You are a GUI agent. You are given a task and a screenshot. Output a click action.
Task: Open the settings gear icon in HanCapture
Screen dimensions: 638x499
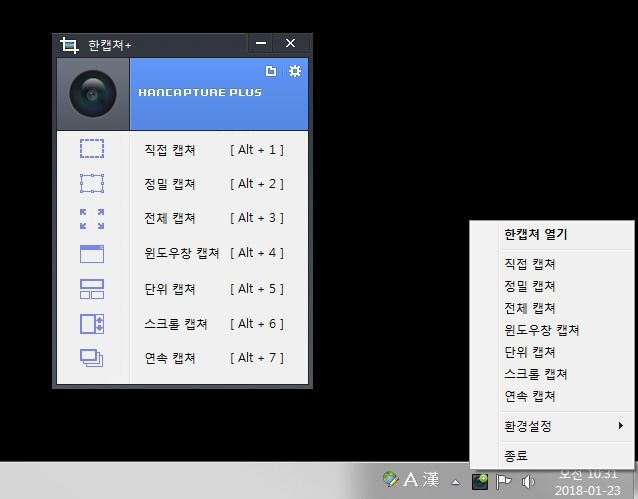pyautogui.click(x=295, y=71)
